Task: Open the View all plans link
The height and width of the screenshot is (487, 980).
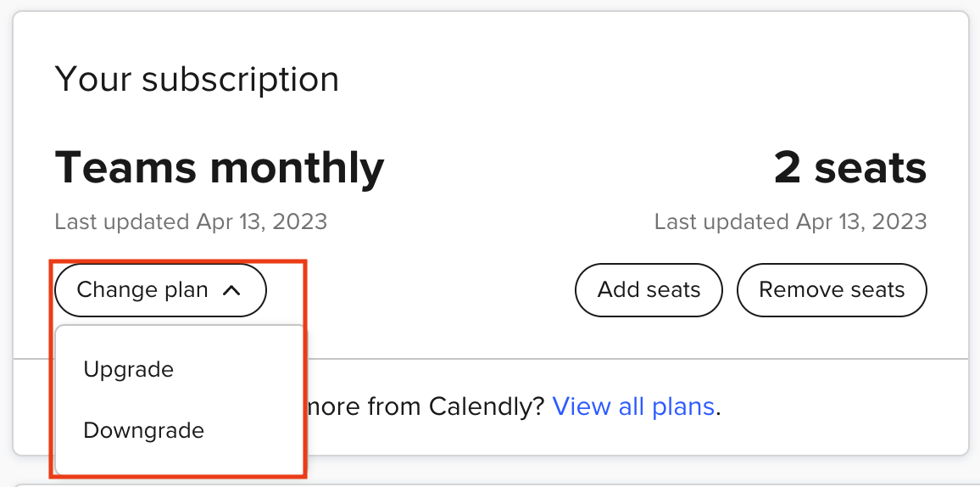Action: coord(633,407)
